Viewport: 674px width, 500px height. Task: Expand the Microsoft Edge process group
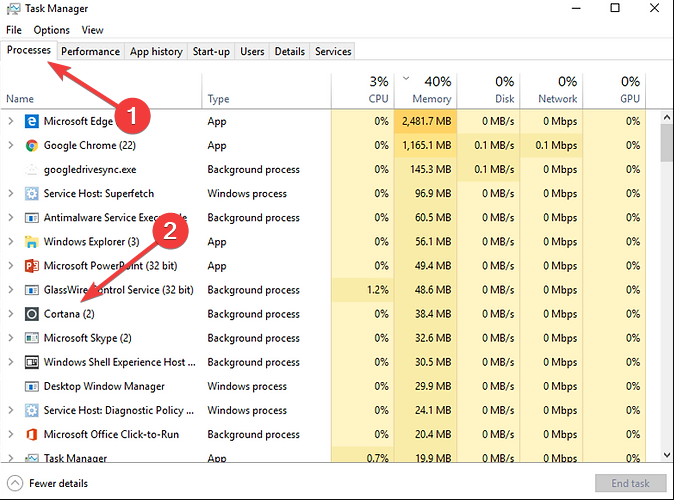[x=11, y=121]
